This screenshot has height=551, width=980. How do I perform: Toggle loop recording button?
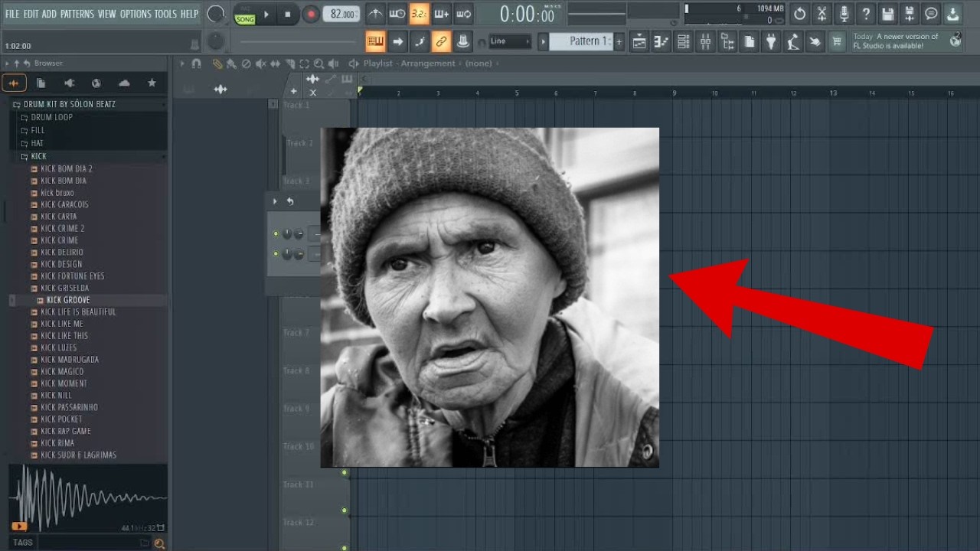(x=463, y=14)
